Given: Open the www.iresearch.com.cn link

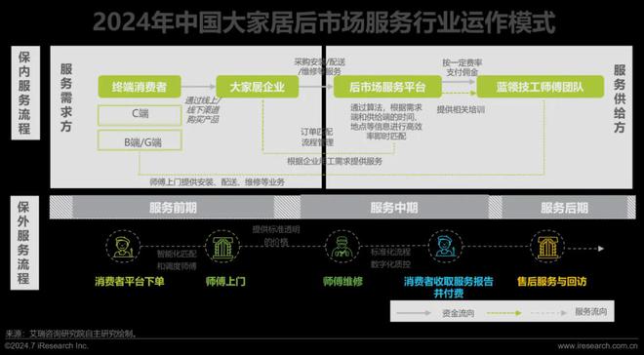Looking at the screenshot, I should coord(598,346).
